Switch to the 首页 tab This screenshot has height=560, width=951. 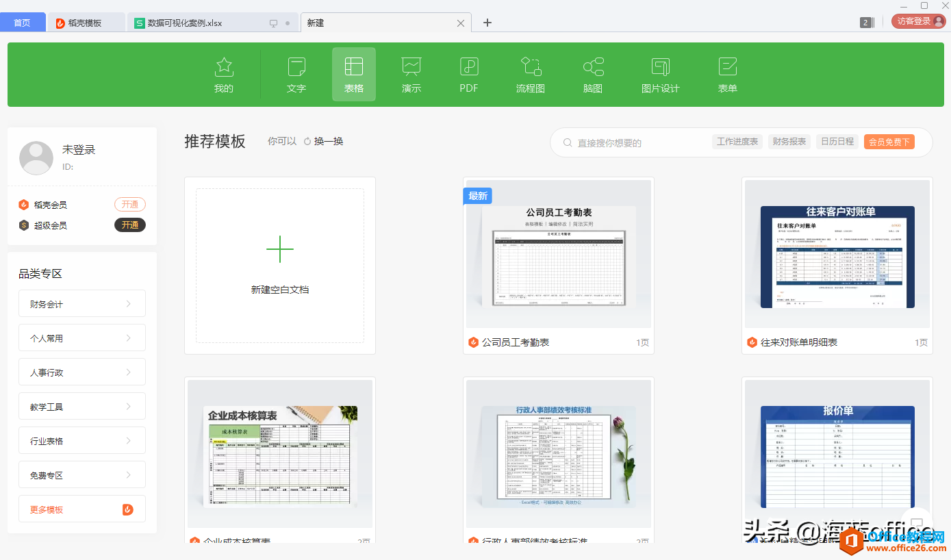[x=23, y=23]
